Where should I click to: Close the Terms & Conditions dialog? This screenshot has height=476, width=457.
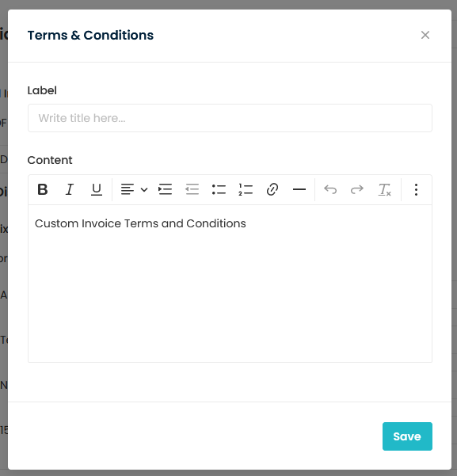click(425, 35)
